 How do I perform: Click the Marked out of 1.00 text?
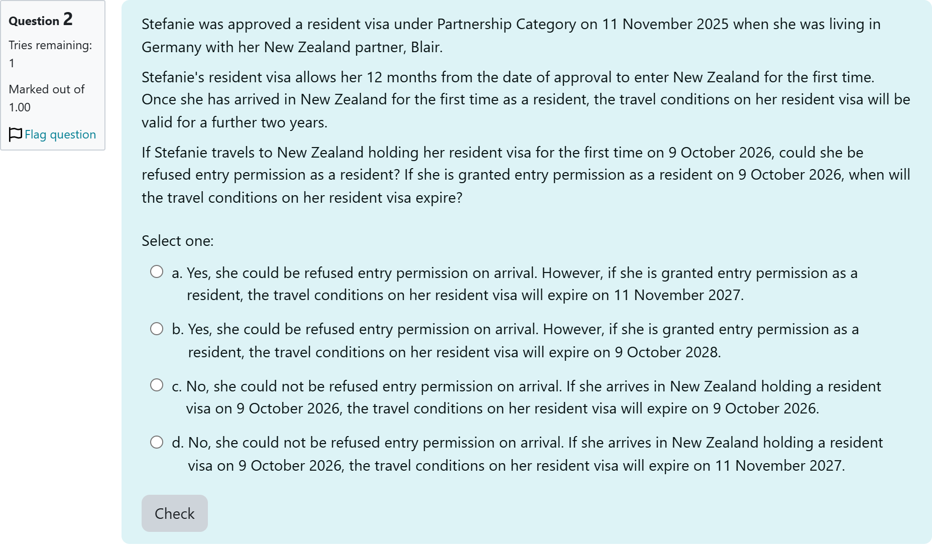point(47,98)
